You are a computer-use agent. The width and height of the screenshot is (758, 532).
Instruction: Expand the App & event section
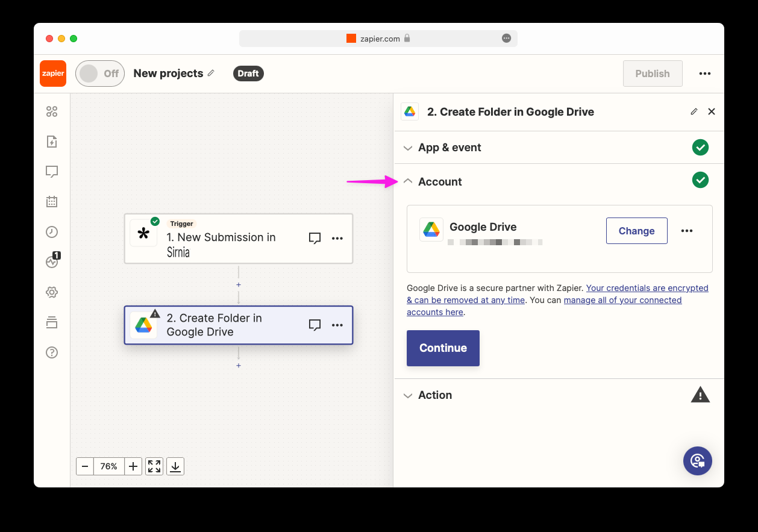(x=559, y=148)
